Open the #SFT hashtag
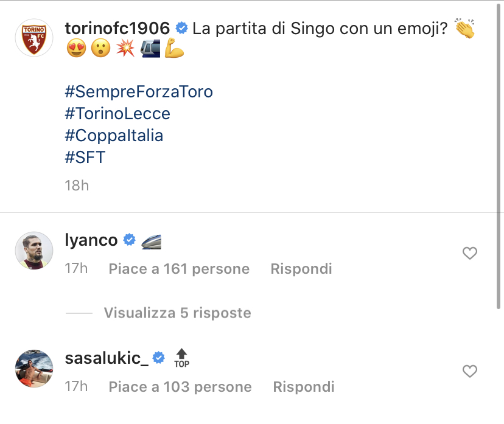The height and width of the screenshot is (424, 504). click(x=85, y=157)
